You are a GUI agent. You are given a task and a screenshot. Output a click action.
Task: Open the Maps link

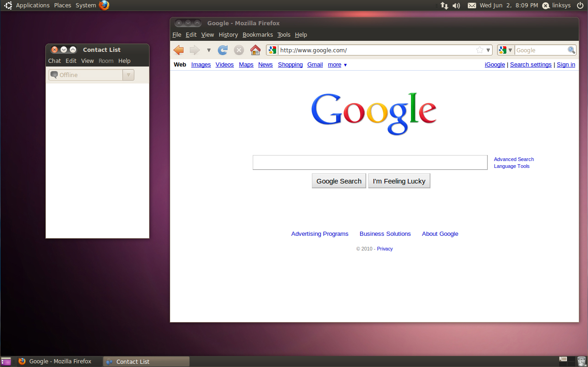[246, 65]
